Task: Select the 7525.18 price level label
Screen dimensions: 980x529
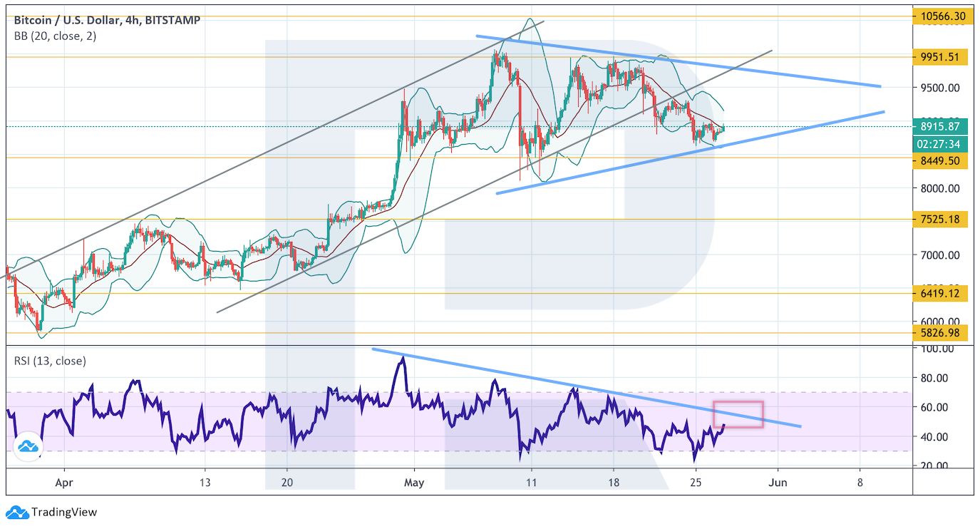Action: [x=941, y=220]
